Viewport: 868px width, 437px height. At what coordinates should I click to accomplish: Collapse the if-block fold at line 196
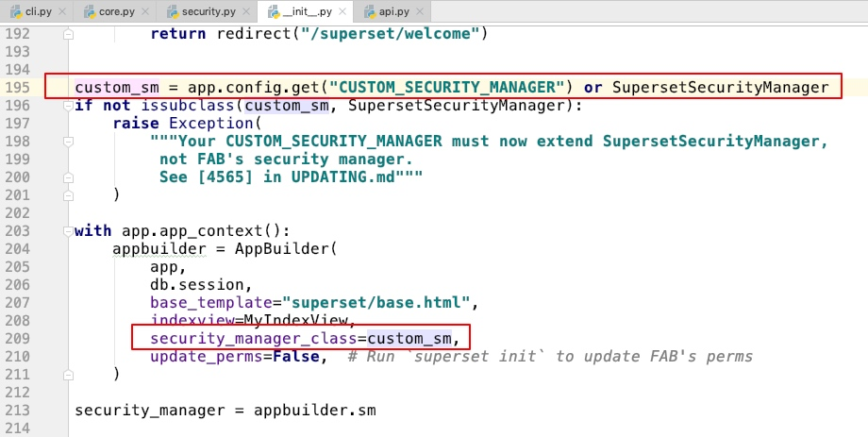68,105
